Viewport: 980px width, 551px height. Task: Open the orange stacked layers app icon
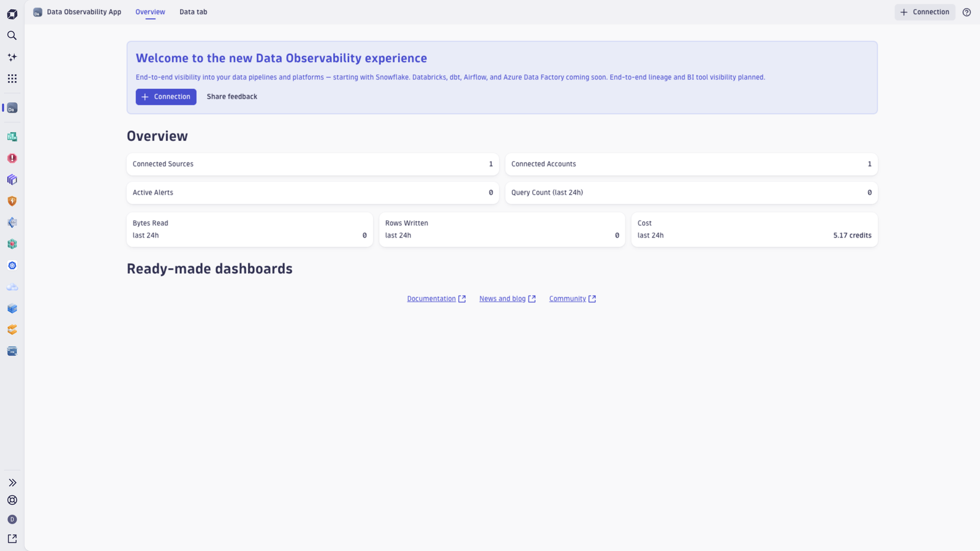(x=12, y=329)
